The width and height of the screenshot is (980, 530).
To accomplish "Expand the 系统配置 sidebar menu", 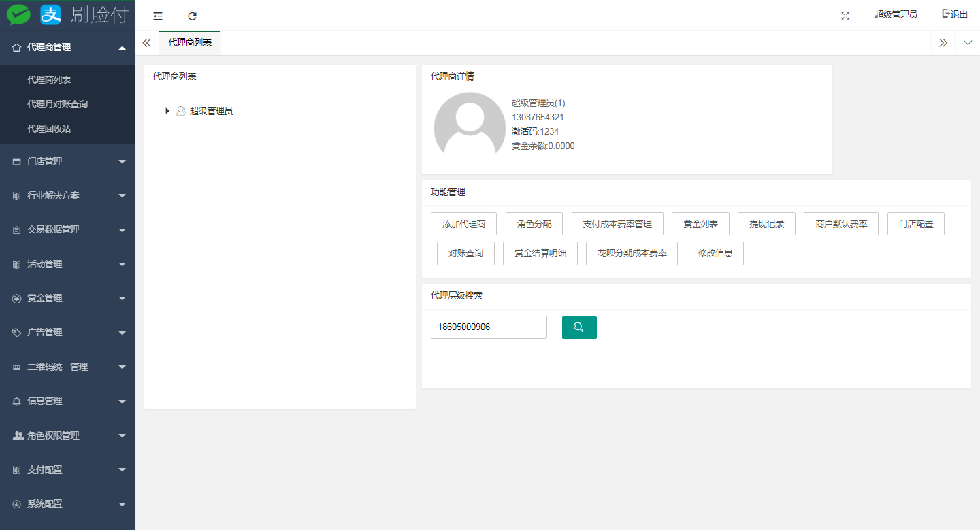I will click(x=67, y=504).
